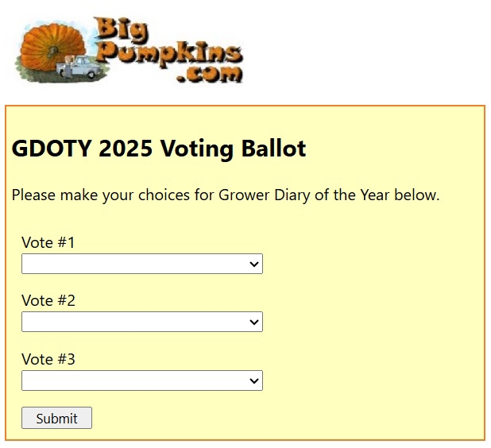The image size is (491, 448).
Task: Click the BigPumpkins.com logo image
Action: coord(130,49)
